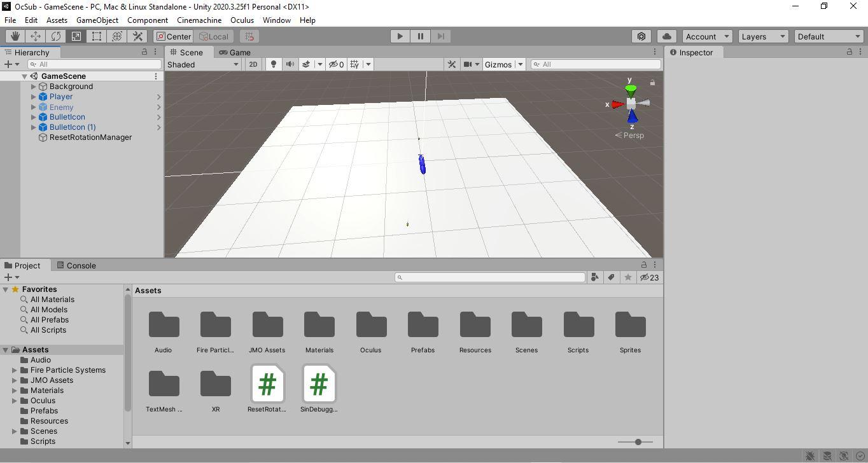Image resolution: width=868 pixels, height=463 pixels.
Task: Toggle hidden objects visibility in scene
Action: point(337,64)
